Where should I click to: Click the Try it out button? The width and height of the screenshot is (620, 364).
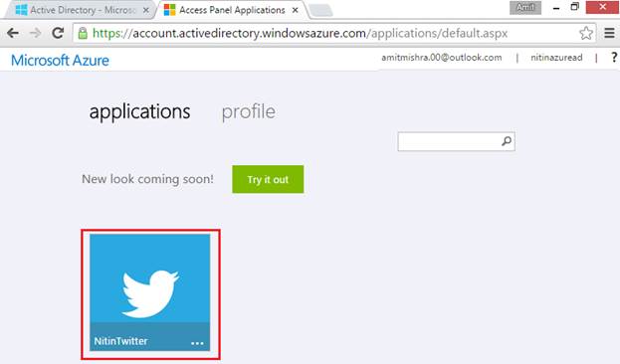[x=268, y=179]
